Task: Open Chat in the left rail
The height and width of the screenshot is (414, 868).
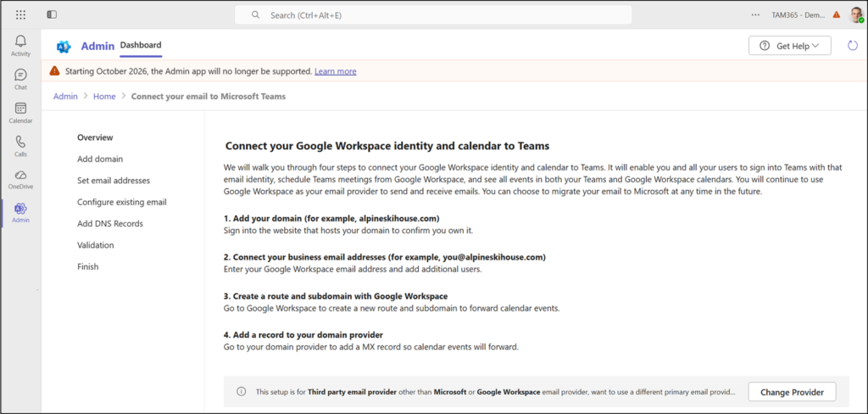Action: [x=20, y=79]
